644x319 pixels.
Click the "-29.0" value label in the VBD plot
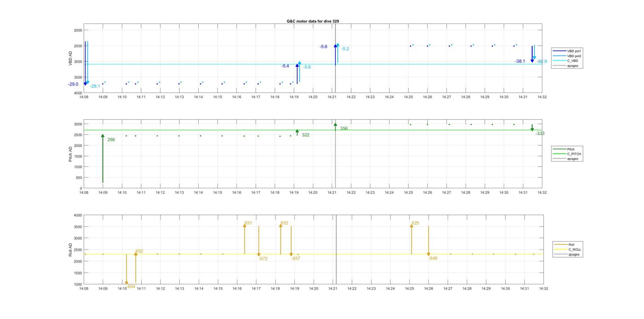[x=73, y=84]
